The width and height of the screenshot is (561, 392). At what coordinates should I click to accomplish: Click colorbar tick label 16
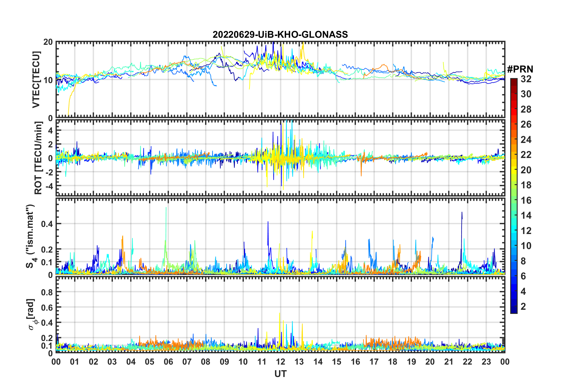pyautogui.click(x=526, y=200)
